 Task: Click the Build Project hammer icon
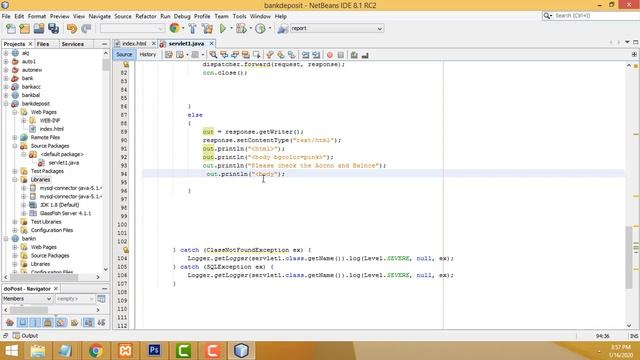(193, 29)
